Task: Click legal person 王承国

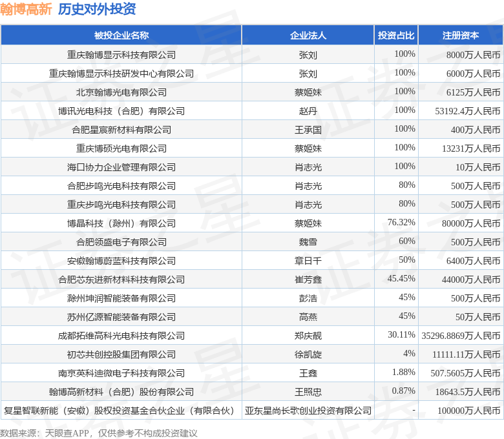Action: tap(308, 130)
